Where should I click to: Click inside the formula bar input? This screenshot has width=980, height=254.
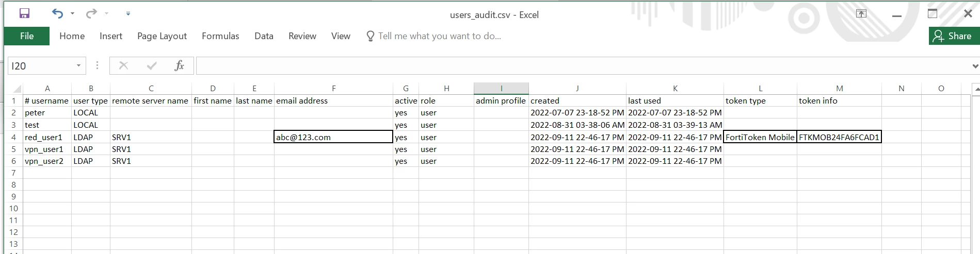pyautogui.click(x=583, y=66)
